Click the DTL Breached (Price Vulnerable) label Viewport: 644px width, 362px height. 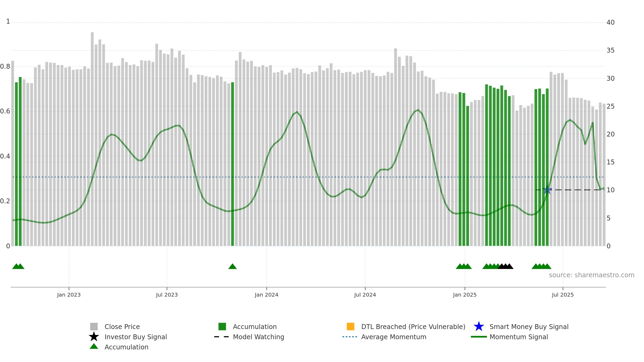click(x=413, y=327)
